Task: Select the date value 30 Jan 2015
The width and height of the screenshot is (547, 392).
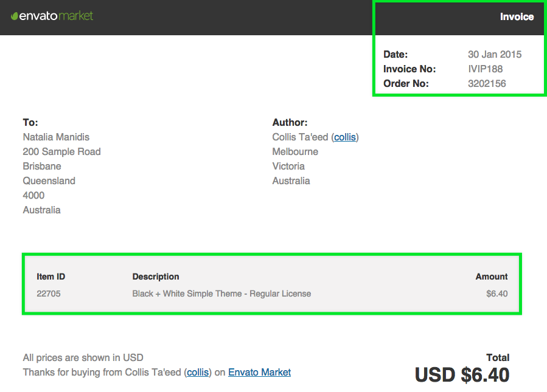Action: 494,54
